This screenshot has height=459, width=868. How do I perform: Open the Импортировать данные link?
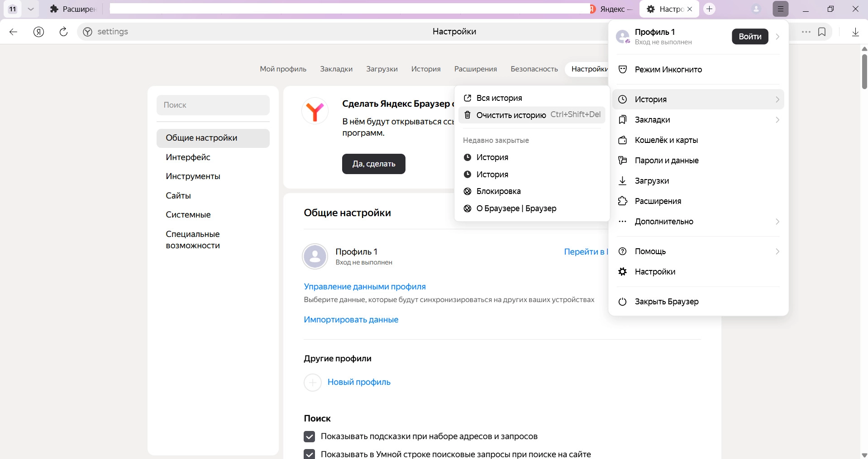tap(351, 320)
